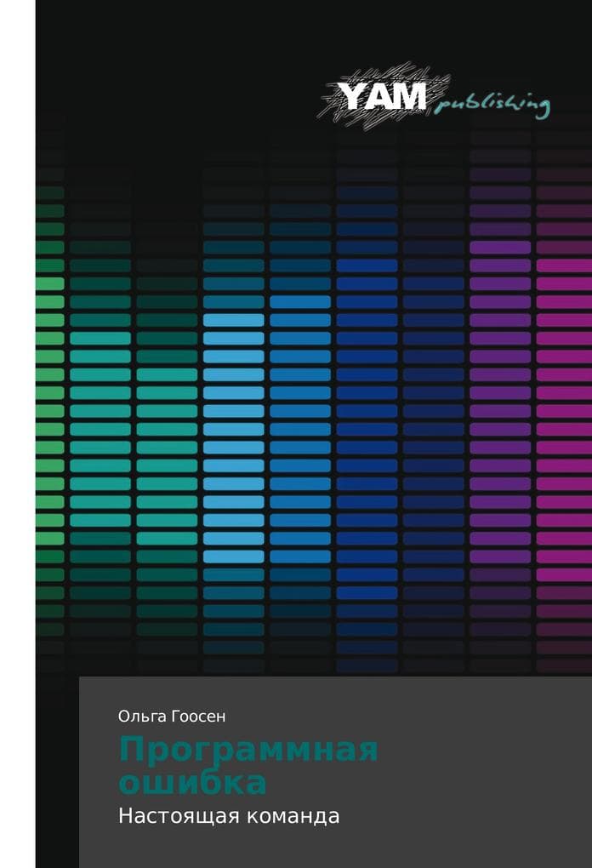Click the YAM logo
Viewport: 592px width, 868px height.
[x=383, y=97]
